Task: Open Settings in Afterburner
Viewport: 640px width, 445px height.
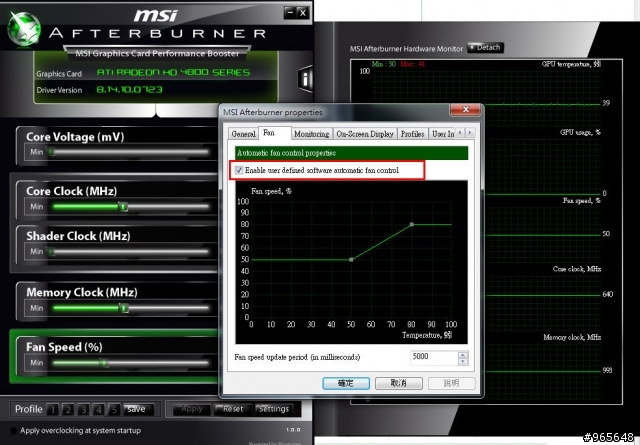Action: 274,409
